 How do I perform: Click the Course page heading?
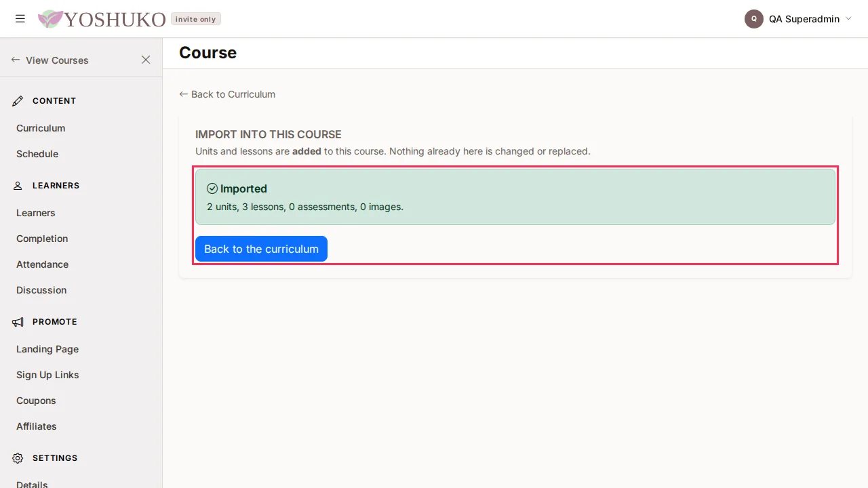[208, 53]
